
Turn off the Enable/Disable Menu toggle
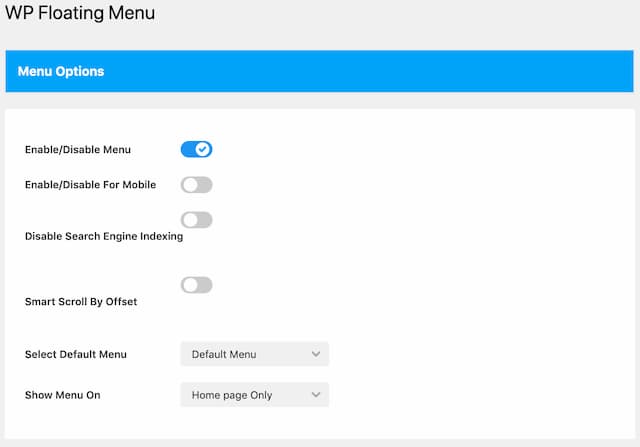pos(196,149)
